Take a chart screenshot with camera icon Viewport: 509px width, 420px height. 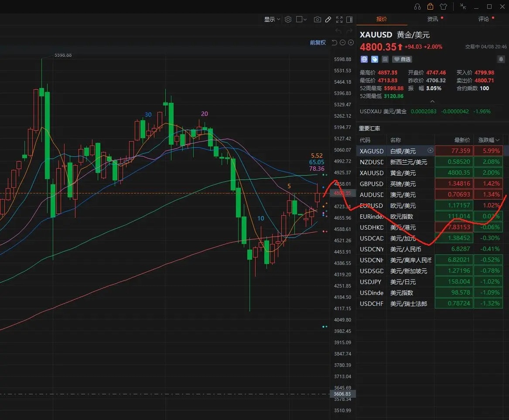coord(318,20)
